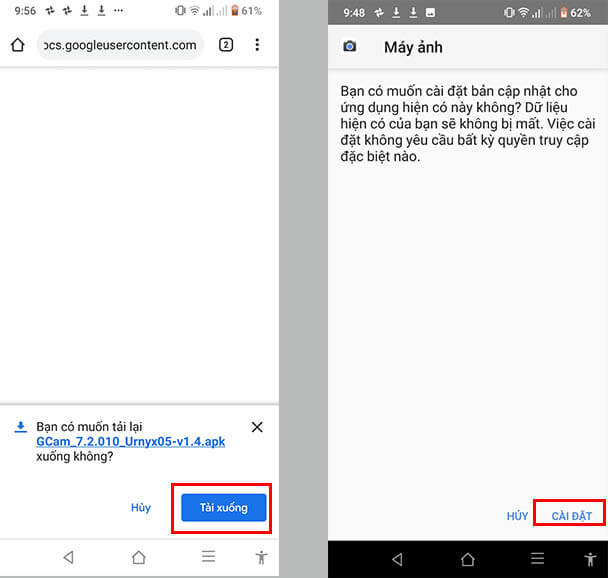The height and width of the screenshot is (578, 608).
Task: Open recents from Chrome's light navigation bar
Action: 208,557
